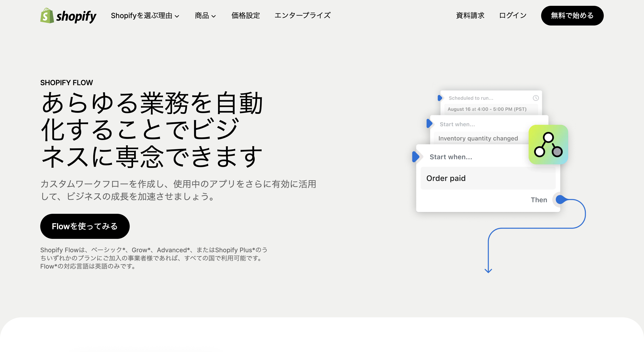This screenshot has height=352, width=644.
Task: Click the Shopify shopping bag logo
Action: [47, 16]
